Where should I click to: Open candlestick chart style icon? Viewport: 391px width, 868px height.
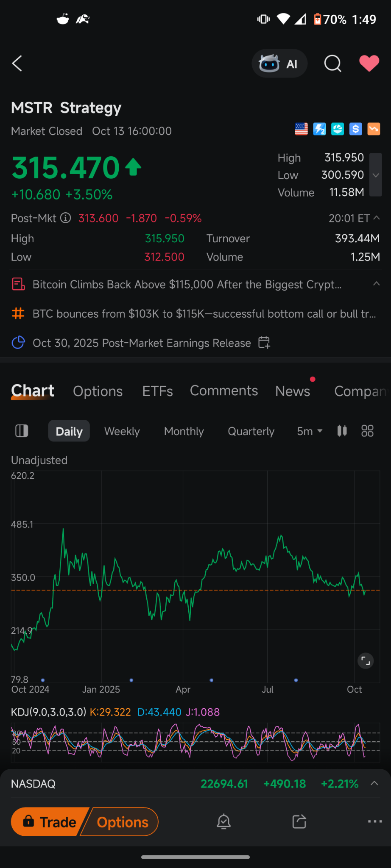click(x=342, y=431)
